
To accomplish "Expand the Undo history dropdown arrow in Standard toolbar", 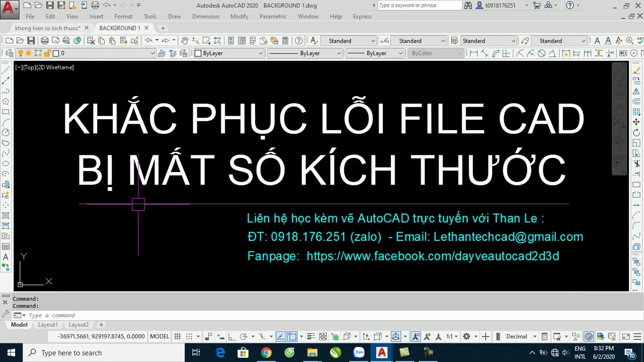I will click(x=156, y=41).
